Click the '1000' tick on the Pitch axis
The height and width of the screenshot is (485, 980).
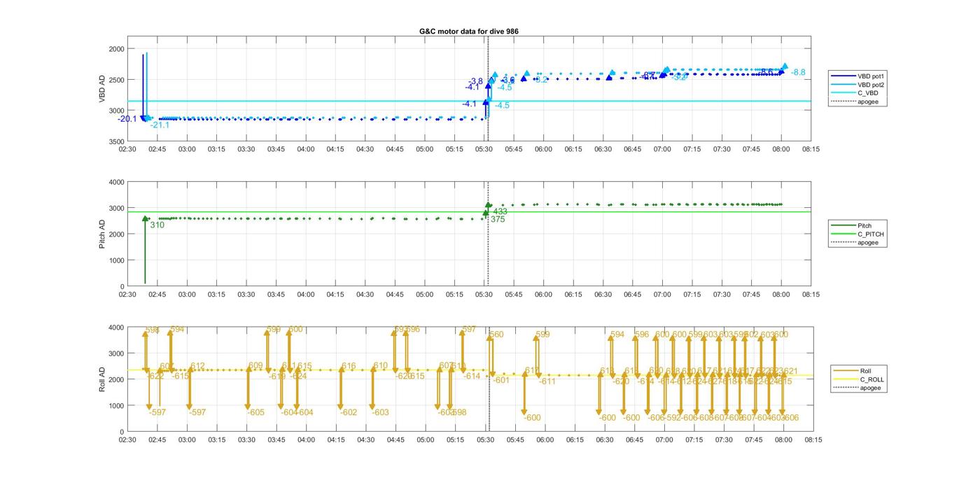tap(115, 260)
